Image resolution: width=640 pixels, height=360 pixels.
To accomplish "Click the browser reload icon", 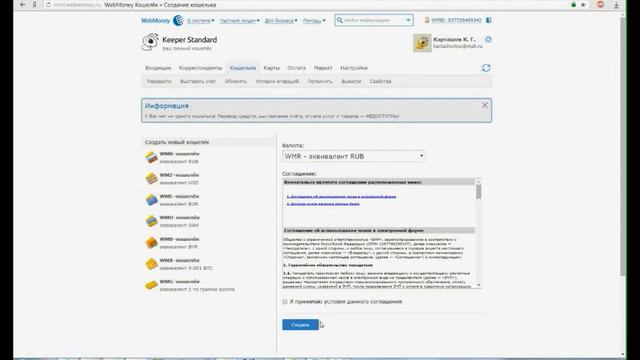I will coord(48,5).
